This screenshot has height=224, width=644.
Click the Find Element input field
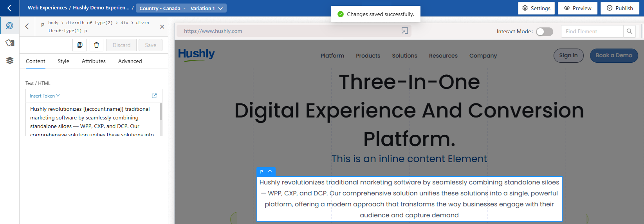[592, 31]
